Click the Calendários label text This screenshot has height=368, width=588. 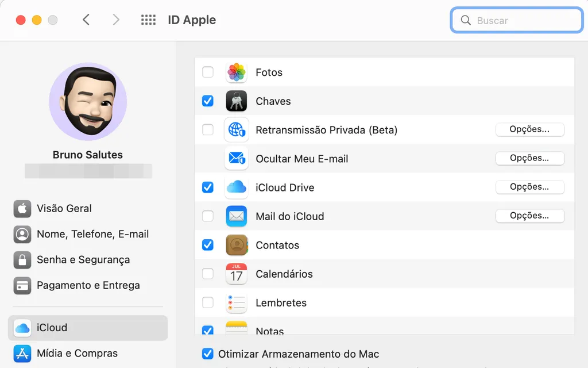(x=284, y=274)
